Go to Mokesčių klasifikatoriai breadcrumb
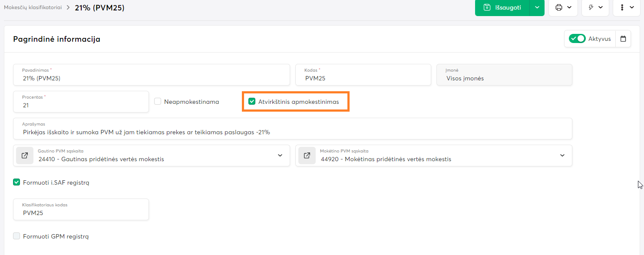The image size is (644, 255). (x=33, y=7)
